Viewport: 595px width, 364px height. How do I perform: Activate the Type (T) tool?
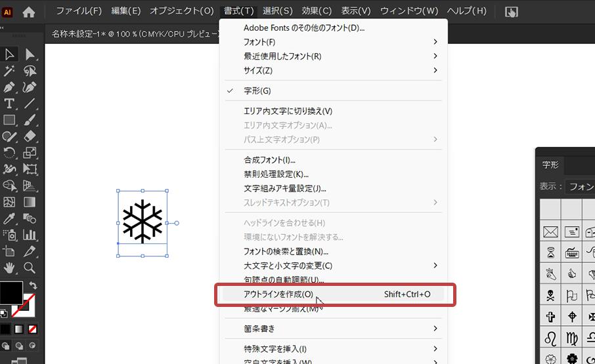coord(9,104)
